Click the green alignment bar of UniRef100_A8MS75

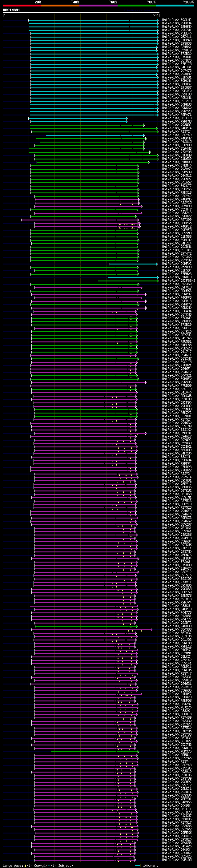click(x=95, y=751)
